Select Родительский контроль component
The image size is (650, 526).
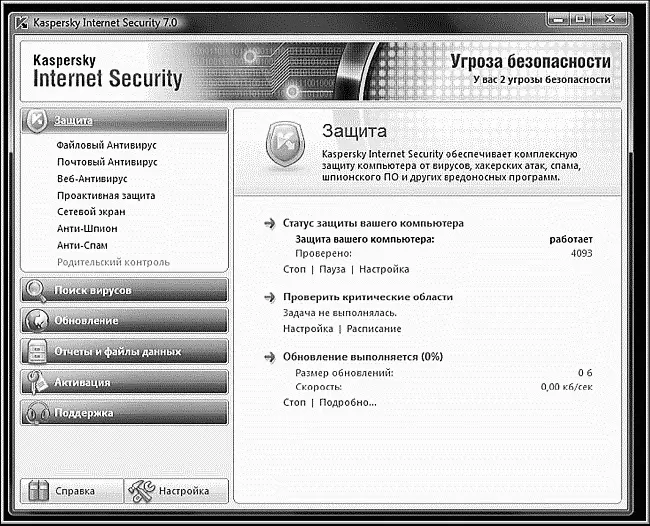(x=113, y=262)
